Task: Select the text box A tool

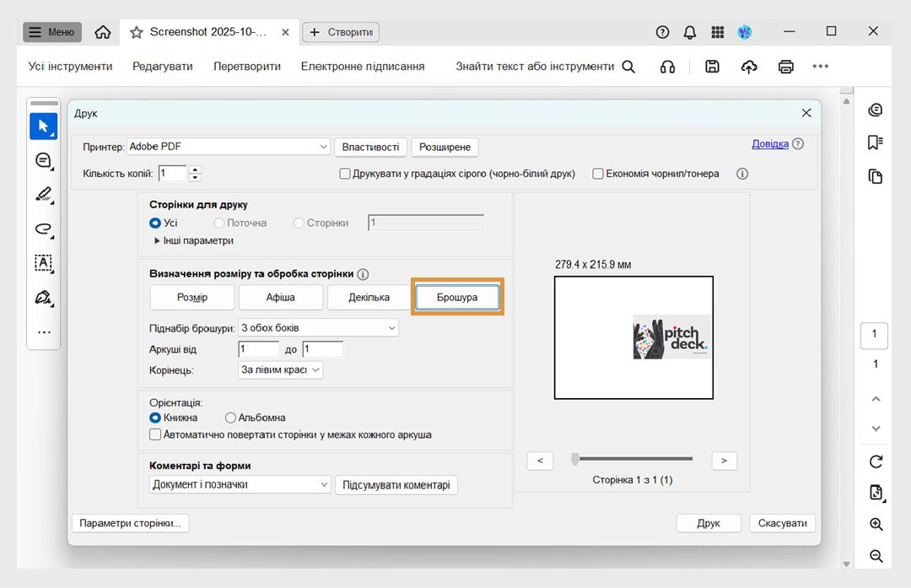Action: point(44,263)
